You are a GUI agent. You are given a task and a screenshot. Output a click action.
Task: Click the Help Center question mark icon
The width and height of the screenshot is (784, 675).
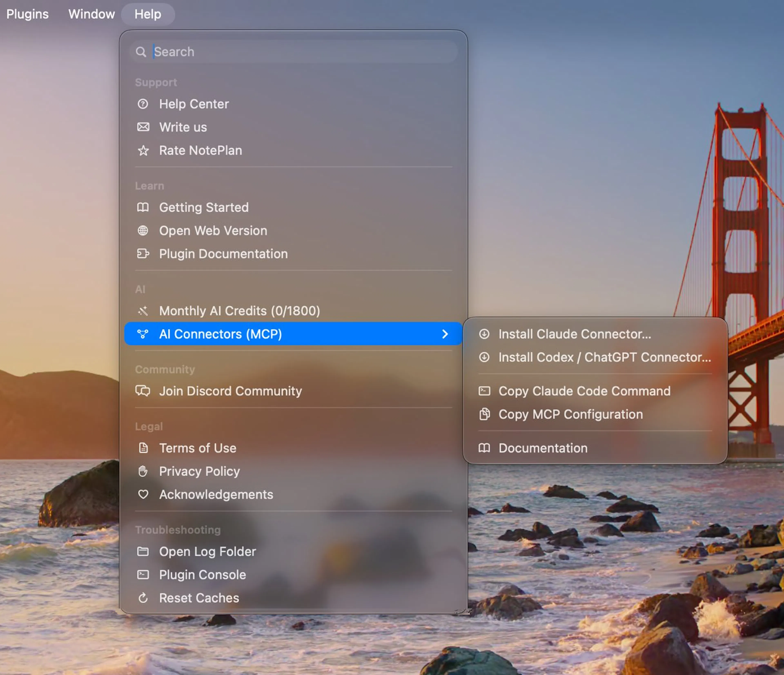[x=143, y=104]
